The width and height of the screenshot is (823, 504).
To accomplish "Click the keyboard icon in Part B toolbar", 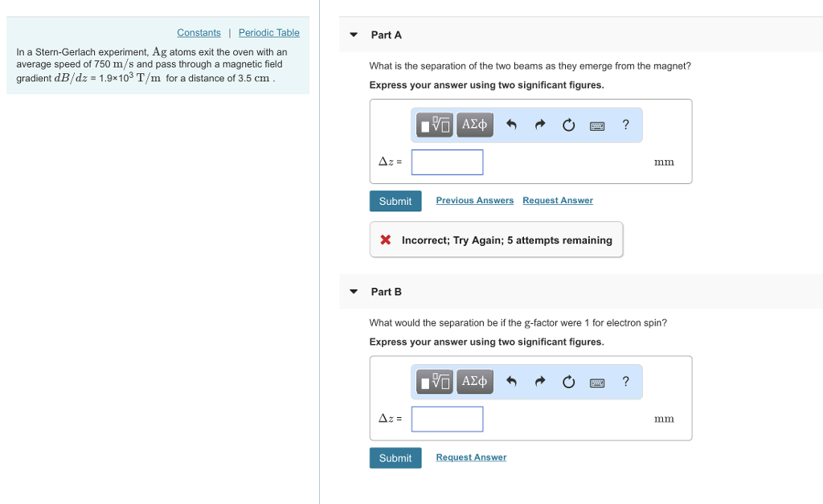I will coord(596,381).
